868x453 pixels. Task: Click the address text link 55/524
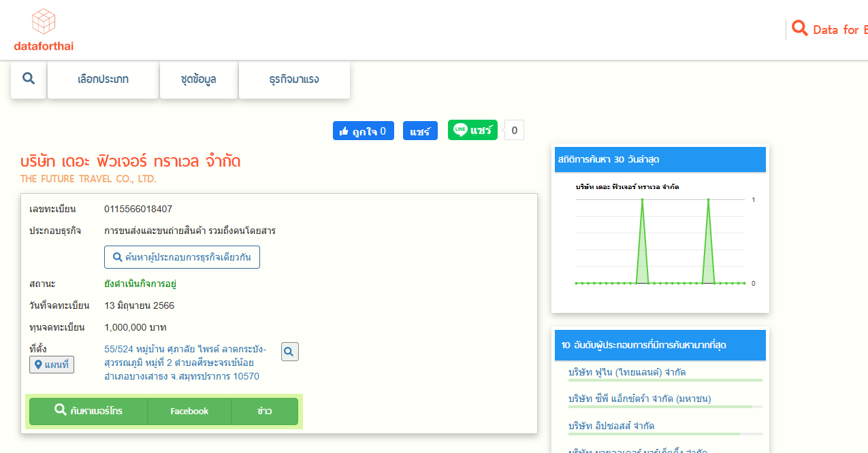pos(185,363)
